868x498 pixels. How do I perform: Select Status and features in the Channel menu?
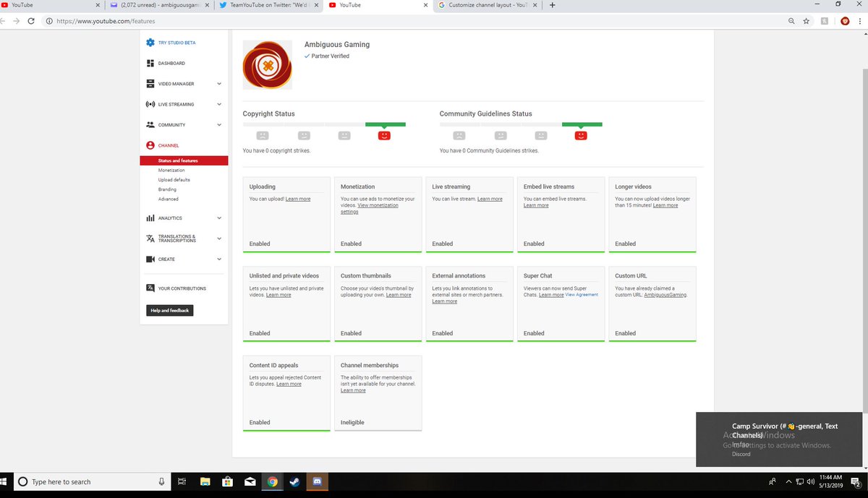pyautogui.click(x=184, y=160)
